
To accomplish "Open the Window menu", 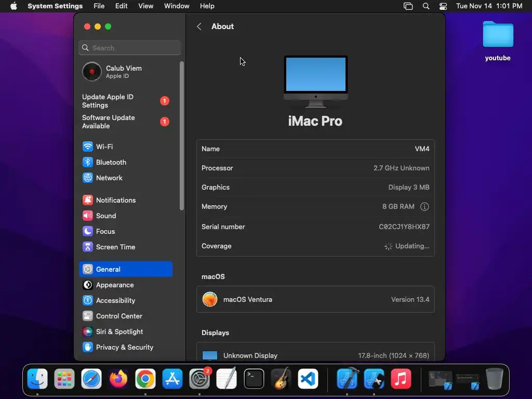I will [177, 6].
